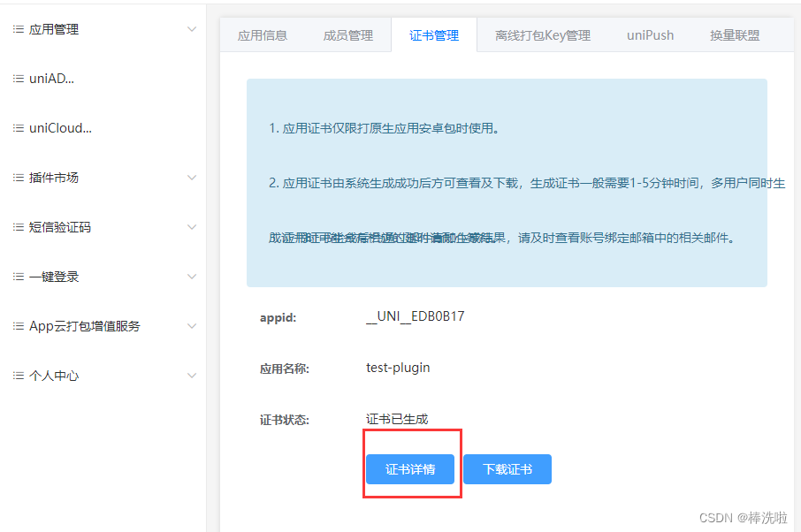This screenshot has width=801, height=532.
Task: Click the list icon beside uniCloud
Action: click(x=18, y=128)
